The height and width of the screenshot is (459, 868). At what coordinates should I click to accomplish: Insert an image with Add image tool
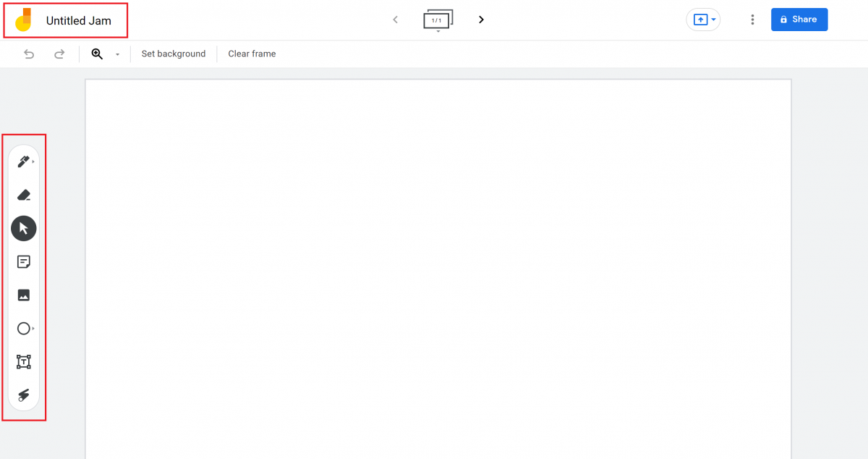[24, 295]
